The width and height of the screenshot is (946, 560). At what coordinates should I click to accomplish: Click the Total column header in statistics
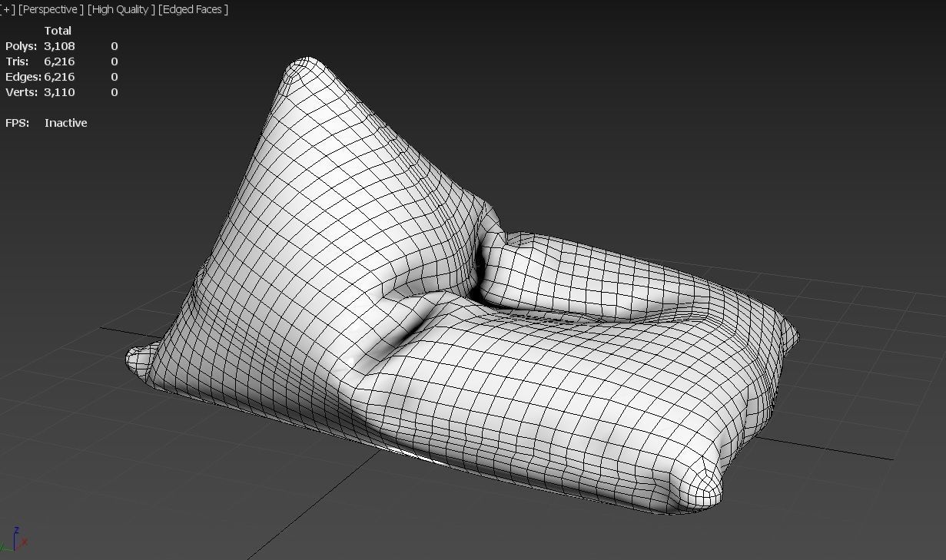58,31
